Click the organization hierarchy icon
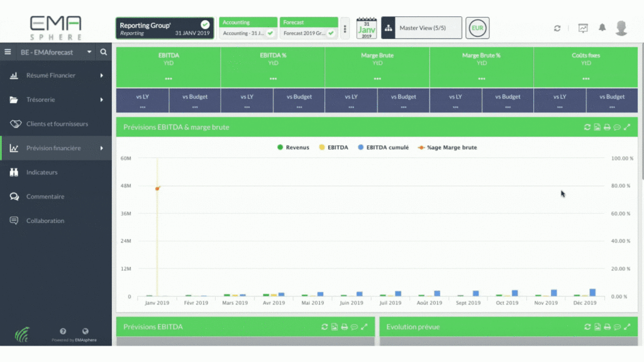644x362 pixels. pyautogui.click(x=388, y=28)
